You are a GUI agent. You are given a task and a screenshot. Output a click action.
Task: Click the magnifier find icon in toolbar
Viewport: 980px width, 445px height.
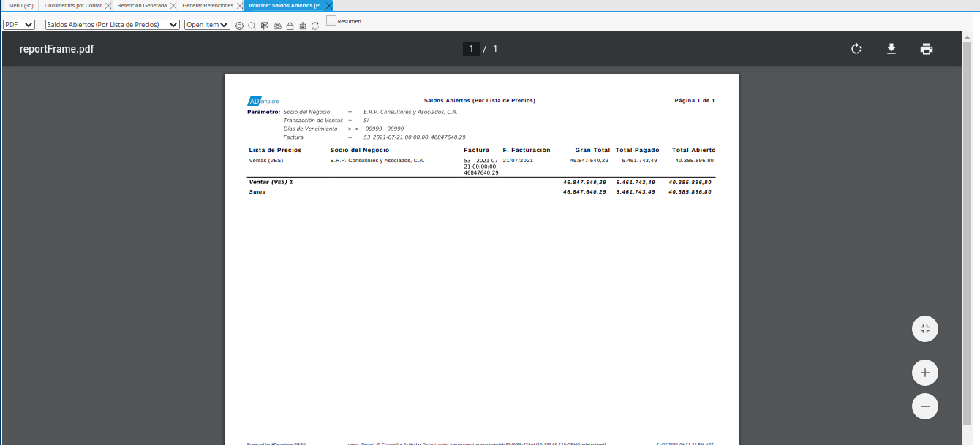251,26
